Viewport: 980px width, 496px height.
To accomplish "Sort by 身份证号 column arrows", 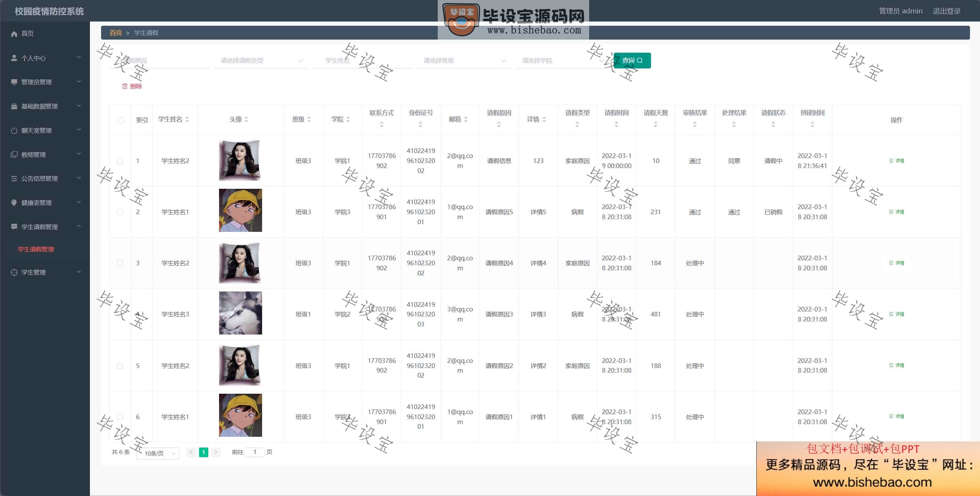I will coord(420,125).
